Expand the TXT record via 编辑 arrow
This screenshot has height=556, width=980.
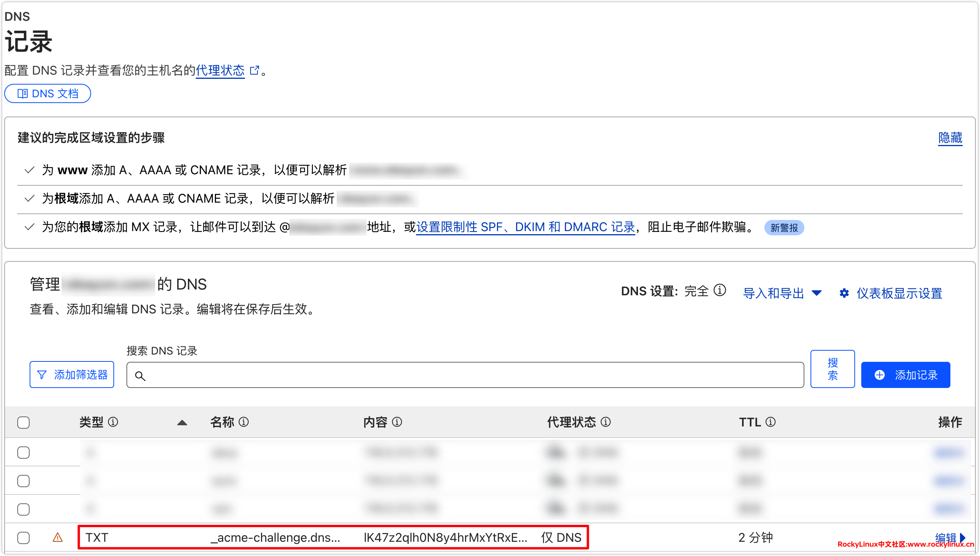962,537
